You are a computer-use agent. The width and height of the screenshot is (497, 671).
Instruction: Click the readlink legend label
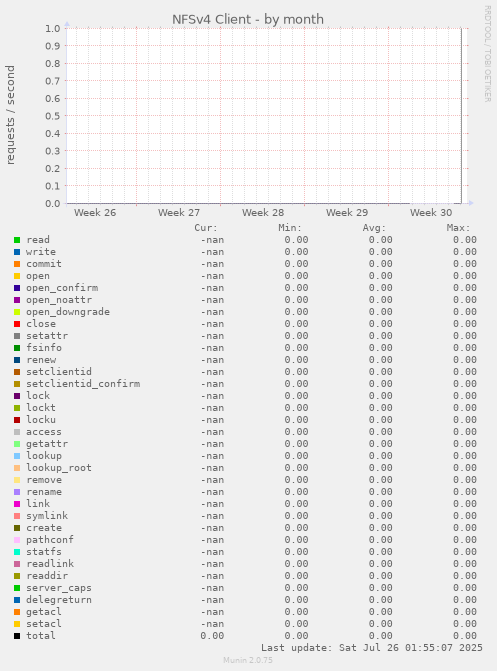pos(50,564)
